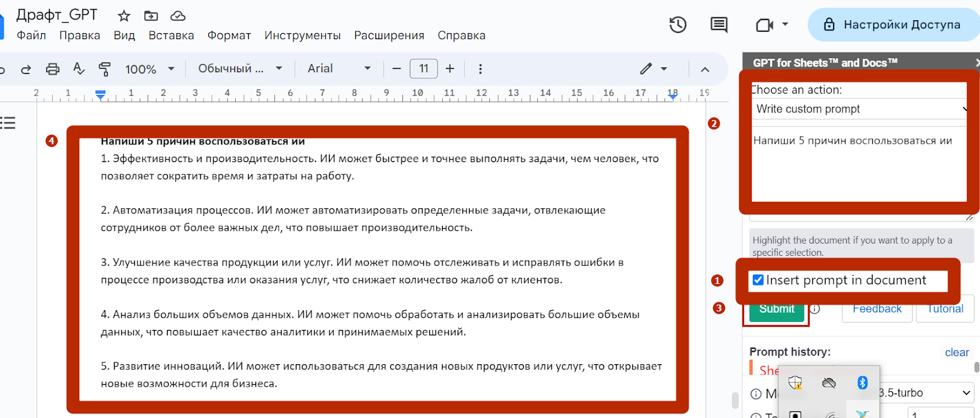Image resolution: width=980 pixels, height=418 pixels.
Task: Print the document using printer icon
Action: pyautogui.click(x=53, y=69)
